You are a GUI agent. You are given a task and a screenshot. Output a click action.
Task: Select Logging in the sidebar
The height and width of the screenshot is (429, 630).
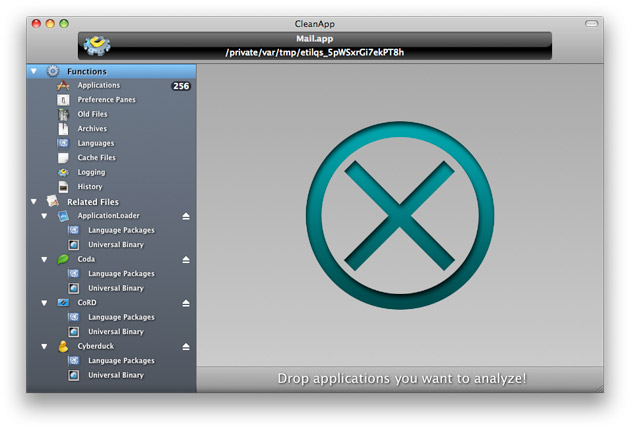(111, 172)
